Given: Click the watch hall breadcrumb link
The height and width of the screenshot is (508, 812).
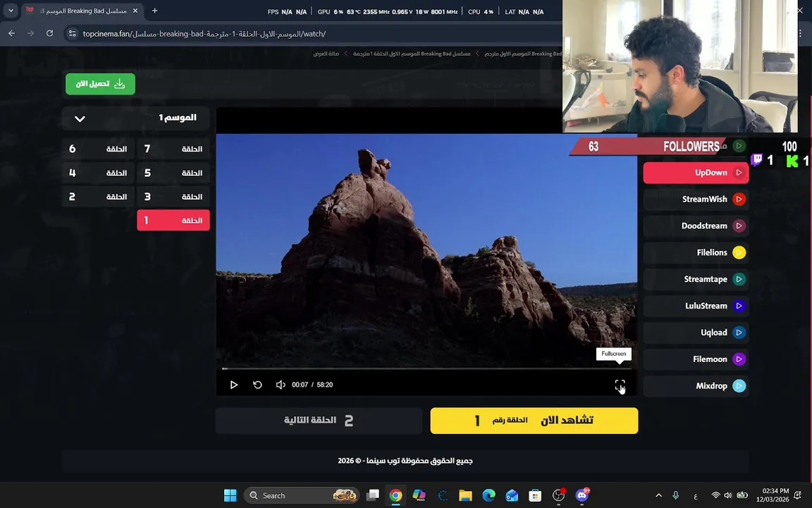Looking at the screenshot, I should click(x=326, y=54).
